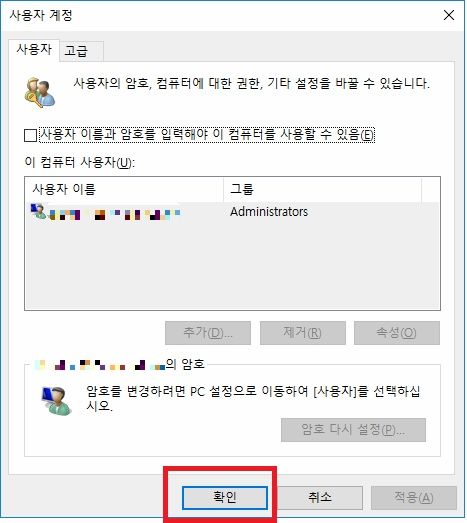Click the 암호 다시 설정(P)... button
The width and height of the screenshot is (467, 523).
353,430
